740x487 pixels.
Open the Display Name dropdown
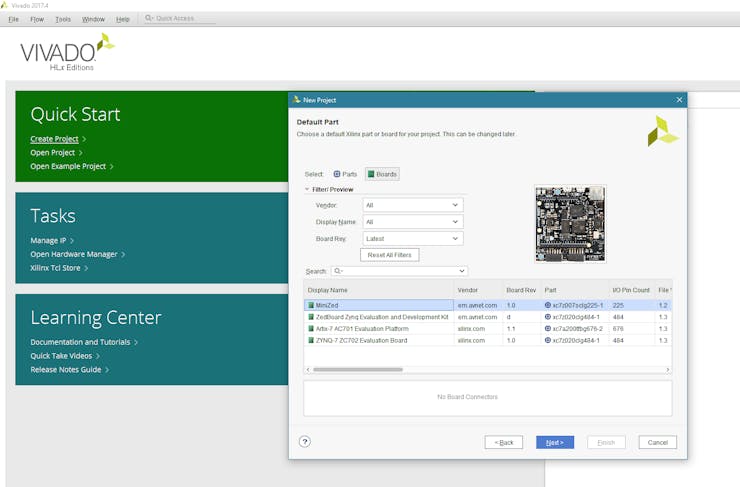(413, 222)
